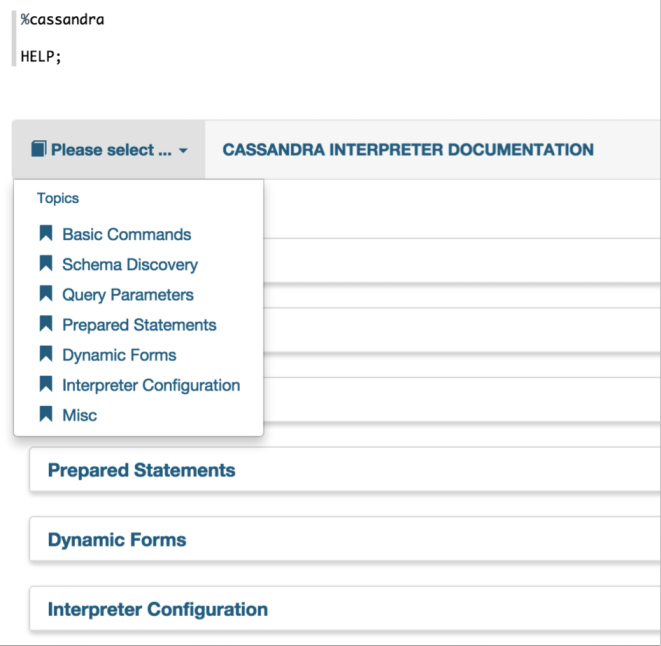Expand the Dynamic Forms panel
This screenshot has width=661, height=646.
(117, 540)
